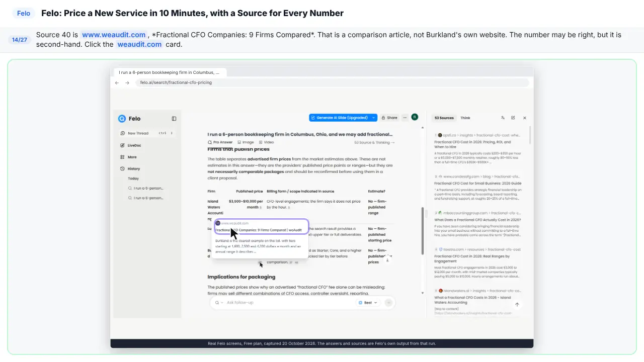Viewport: 644px width, 362px height.
Task: Switch to the Video tab
Action: coord(267,142)
